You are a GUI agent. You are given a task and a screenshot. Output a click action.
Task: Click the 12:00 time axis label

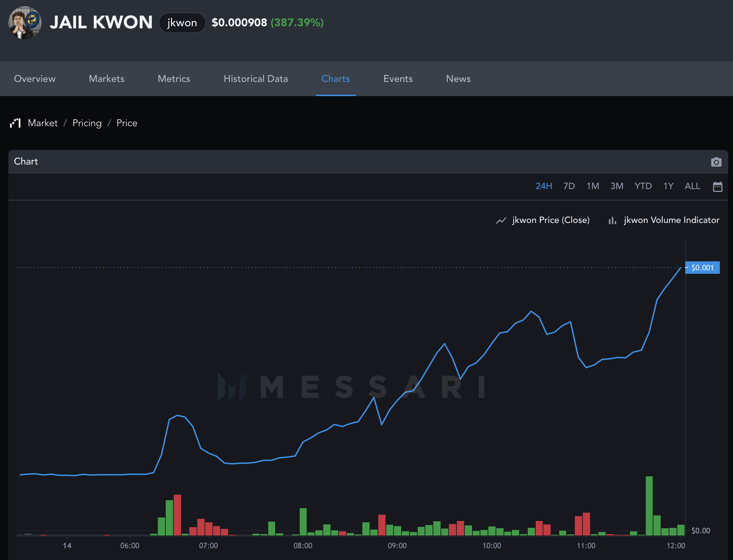676,546
